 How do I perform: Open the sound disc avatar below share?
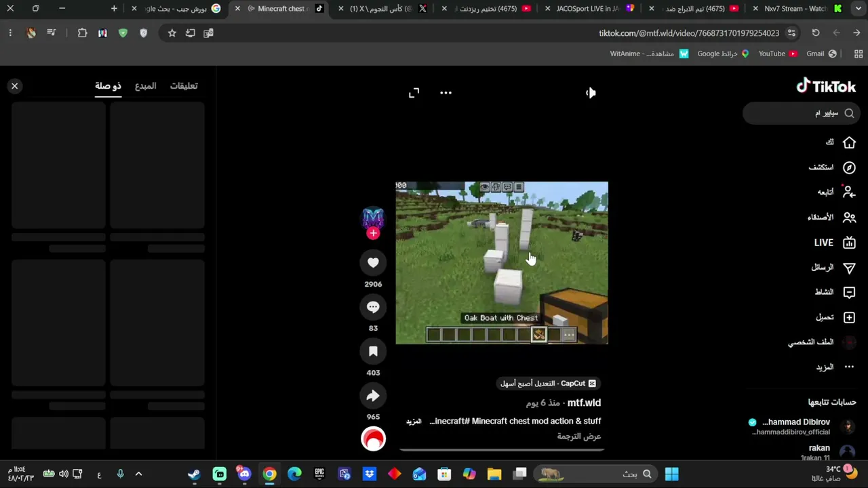(373, 439)
